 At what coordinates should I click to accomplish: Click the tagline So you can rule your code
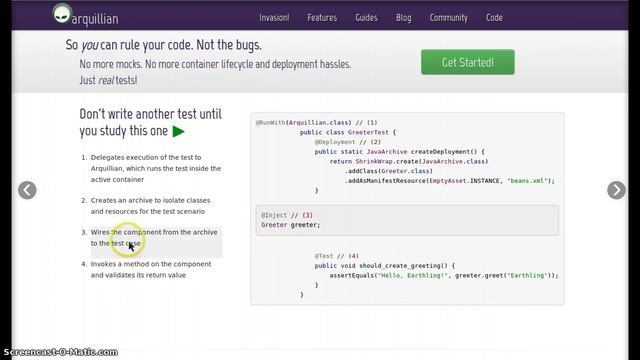(x=163, y=45)
